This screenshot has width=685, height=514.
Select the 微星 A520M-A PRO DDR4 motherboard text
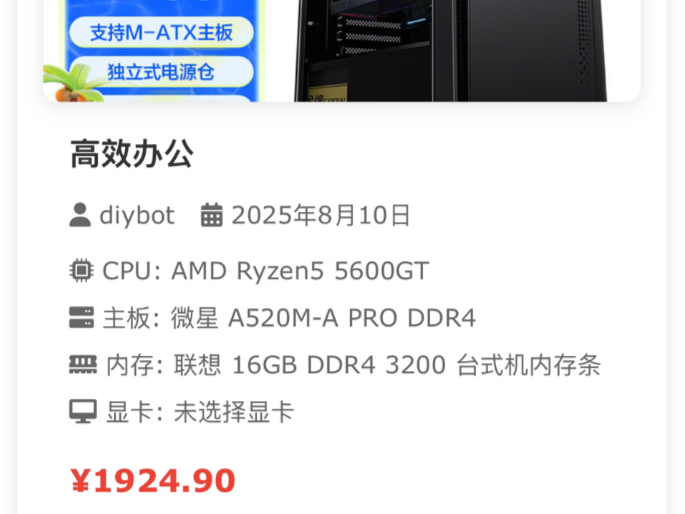tap(323, 318)
